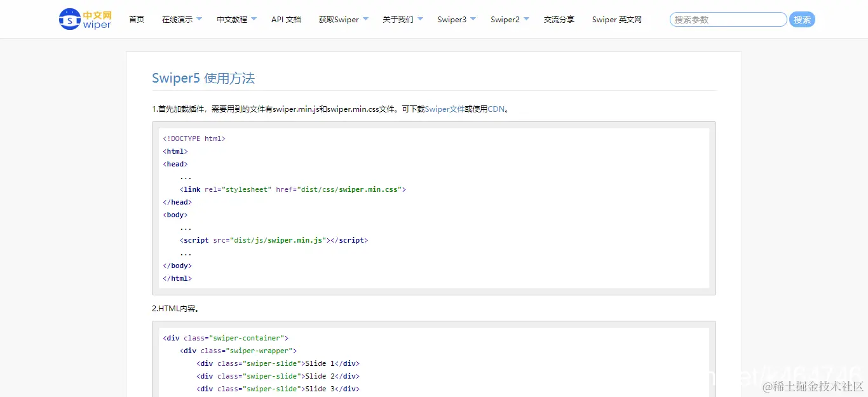Screen dimensions: 868x397
Task: Open the API 文档 page
Action: (x=286, y=20)
